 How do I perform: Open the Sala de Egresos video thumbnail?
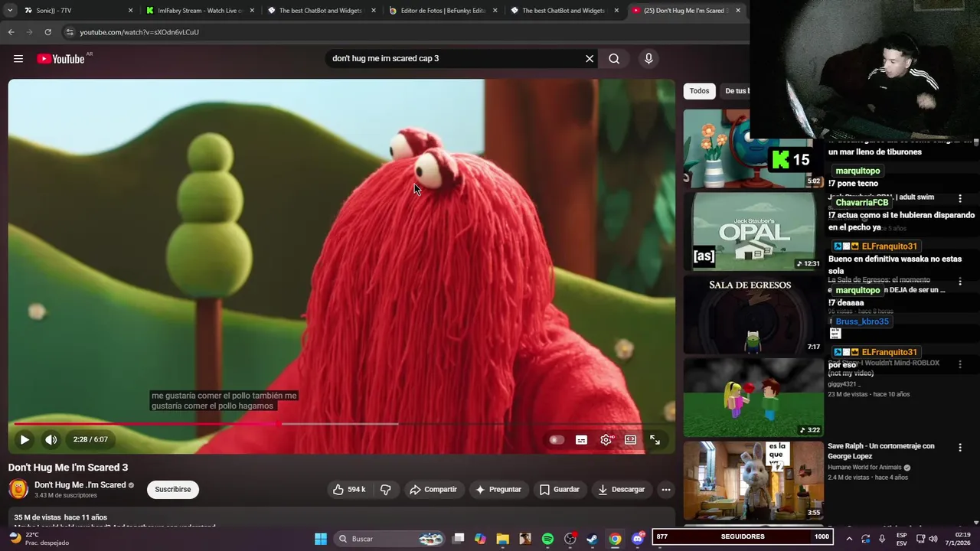coord(753,315)
